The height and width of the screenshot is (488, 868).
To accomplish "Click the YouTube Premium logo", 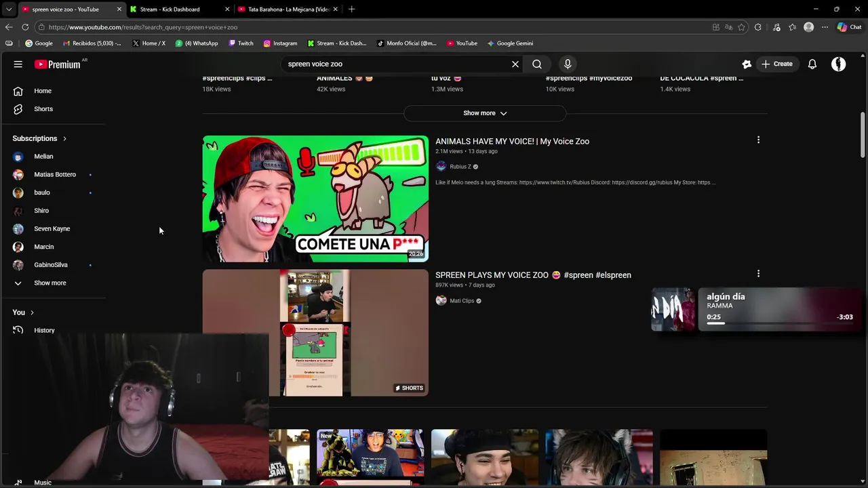I will (58, 64).
